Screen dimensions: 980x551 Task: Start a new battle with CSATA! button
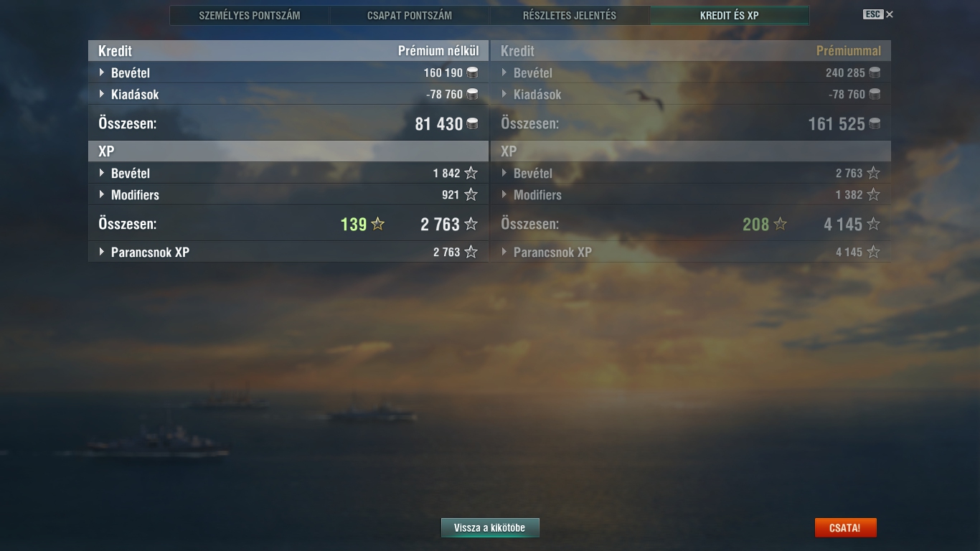point(845,528)
